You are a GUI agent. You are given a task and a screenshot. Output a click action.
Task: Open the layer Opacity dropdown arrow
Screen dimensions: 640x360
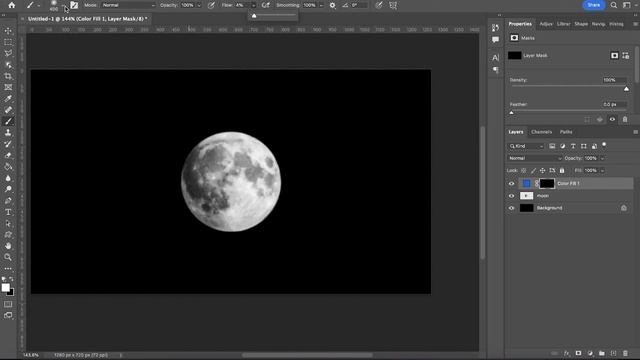[x=602, y=158]
